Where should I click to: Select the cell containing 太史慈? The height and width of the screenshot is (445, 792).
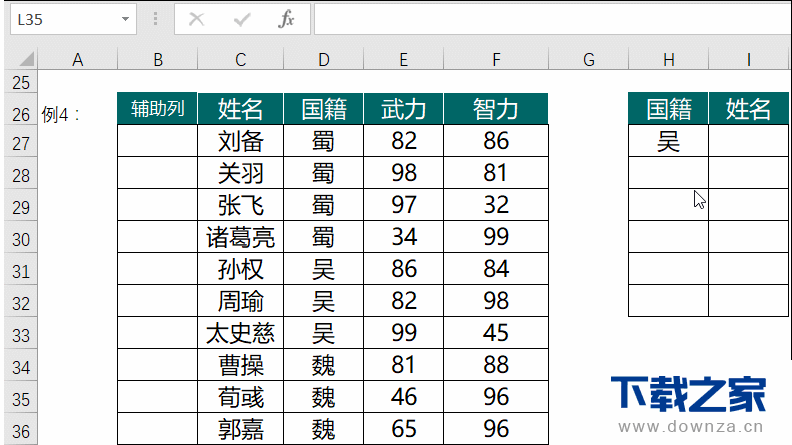point(240,333)
